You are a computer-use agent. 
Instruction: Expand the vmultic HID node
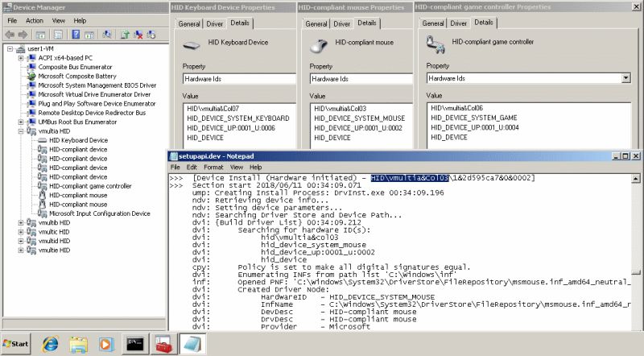[21, 232]
